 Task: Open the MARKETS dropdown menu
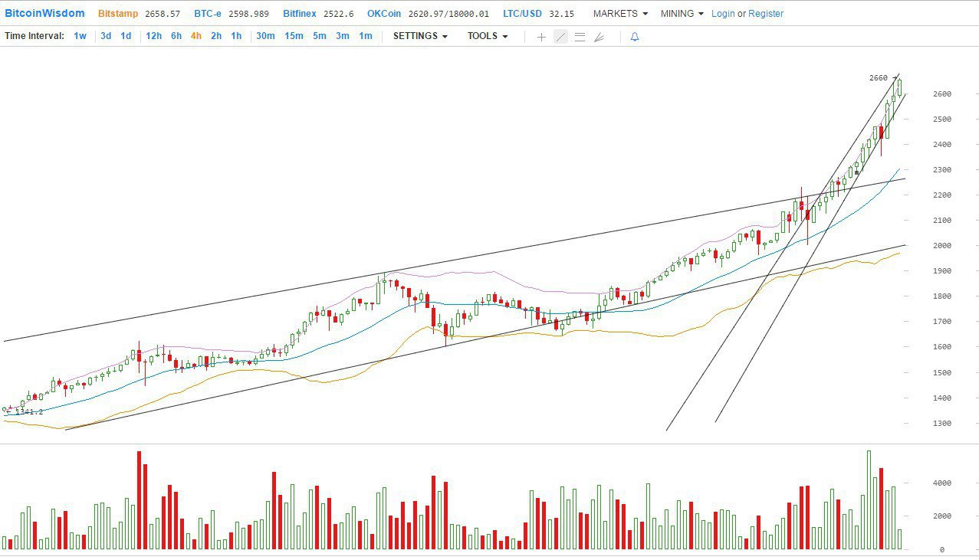click(620, 14)
